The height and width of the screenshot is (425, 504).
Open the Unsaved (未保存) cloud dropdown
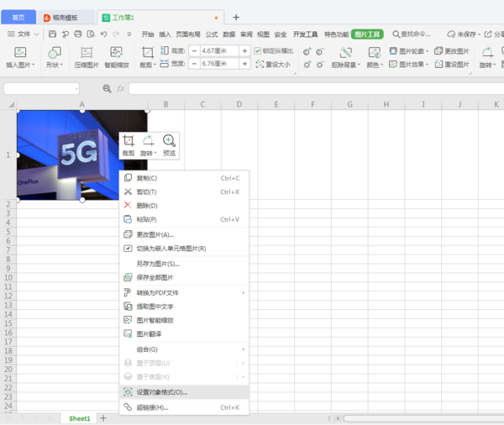coord(464,34)
